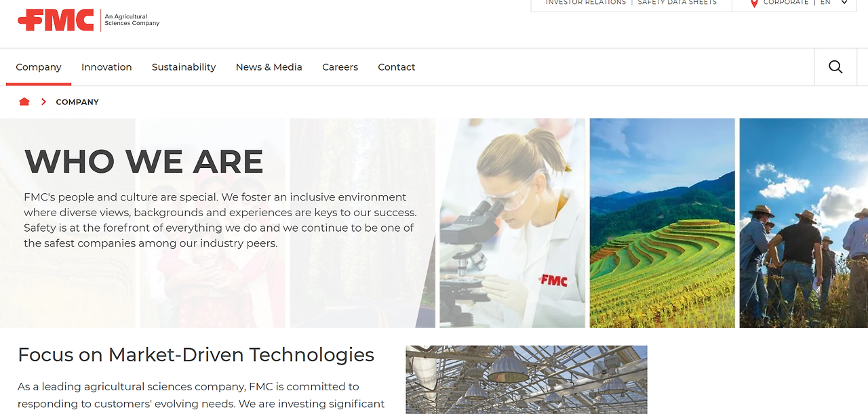Open the Company menu tab
868x414 pixels.
tap(39, 67)
